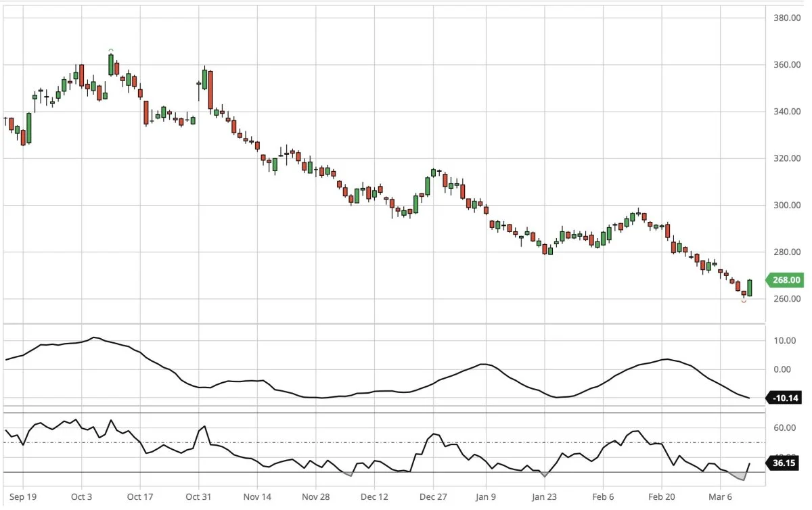Click the Dec 12 date label

pos(374,496)
